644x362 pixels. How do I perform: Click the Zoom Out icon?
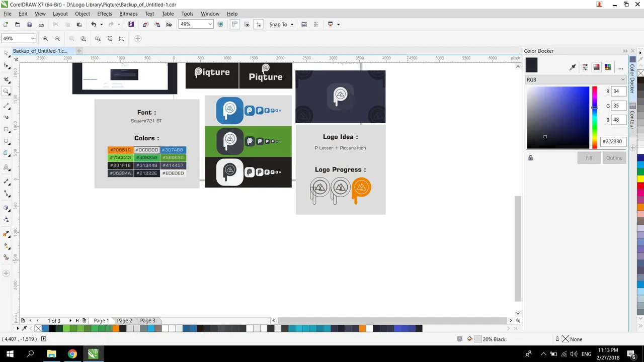coord(57,39)
